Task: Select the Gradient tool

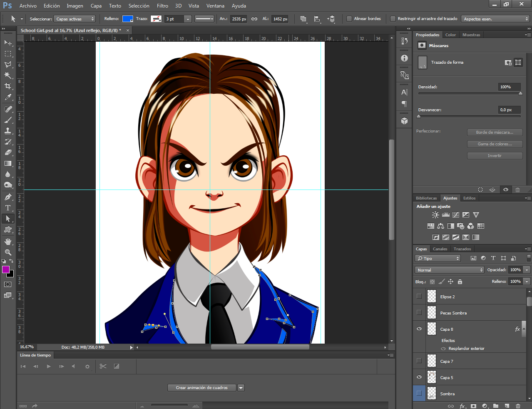Action: pos(8,163)
